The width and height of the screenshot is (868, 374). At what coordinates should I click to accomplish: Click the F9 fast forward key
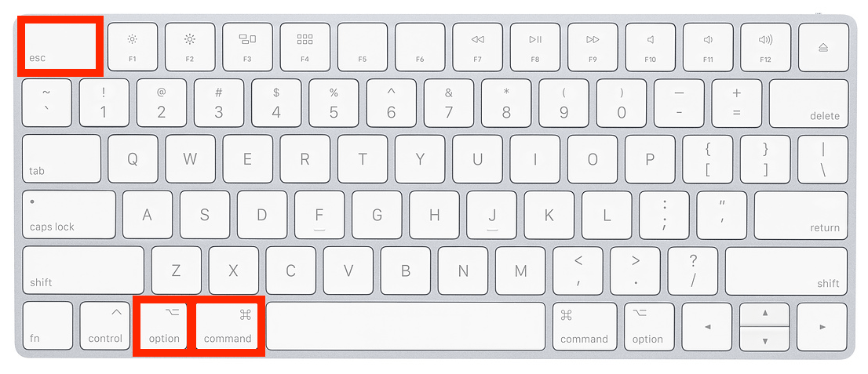click(593, 47)
